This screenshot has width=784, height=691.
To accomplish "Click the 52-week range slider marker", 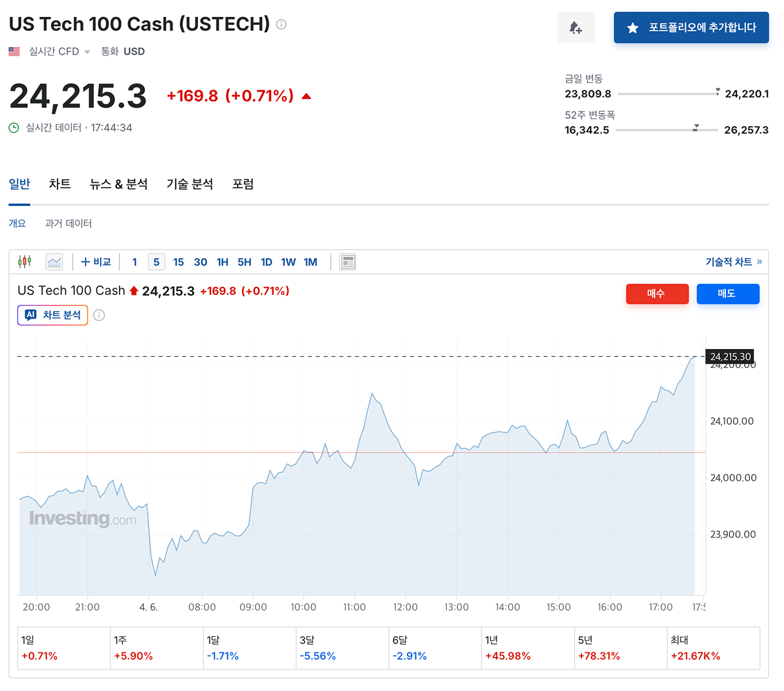I will [x=696, y=127].
